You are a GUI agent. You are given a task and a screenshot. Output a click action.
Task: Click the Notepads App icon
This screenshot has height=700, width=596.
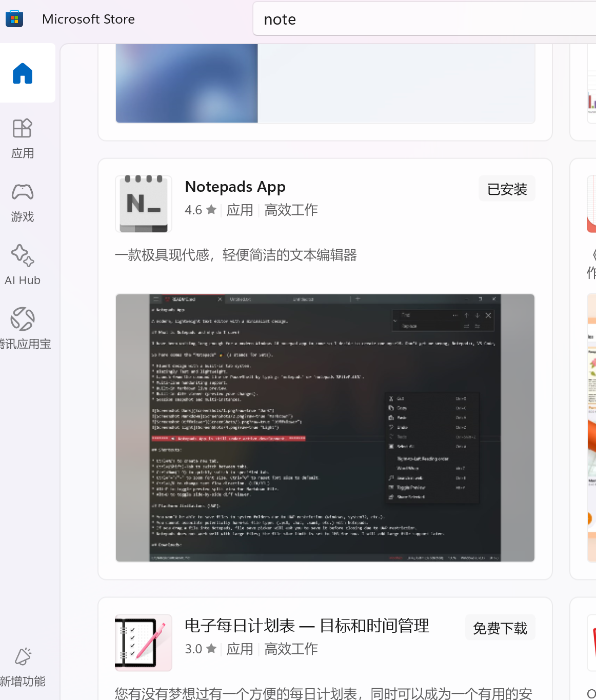click(x=144, y=204)
